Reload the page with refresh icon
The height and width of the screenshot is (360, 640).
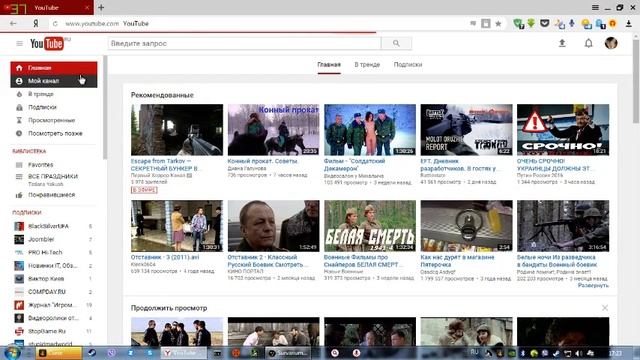coord(55,24)
